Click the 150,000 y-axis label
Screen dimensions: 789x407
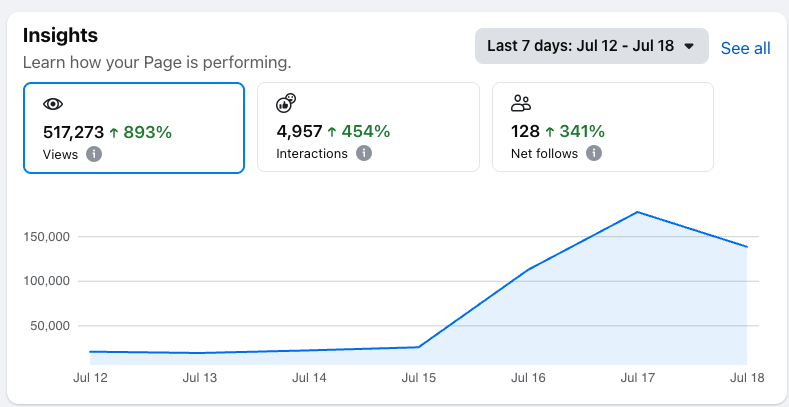pyautogui.click(x=46, y=237)
